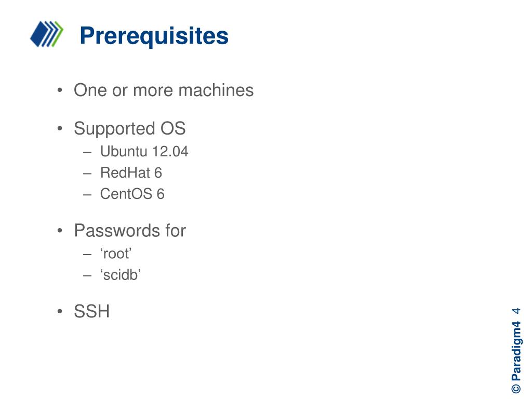Select the CentOS 6 sub-item

click(x=132, y=194)
